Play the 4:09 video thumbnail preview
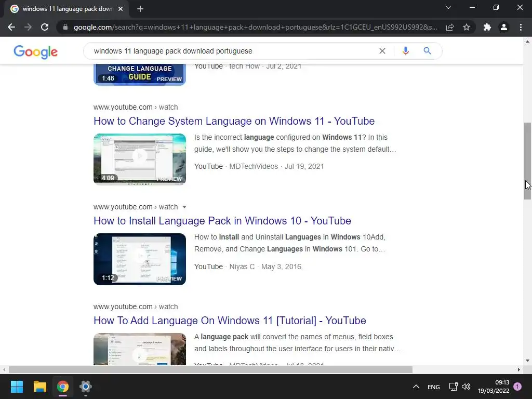 pos(140,159)
